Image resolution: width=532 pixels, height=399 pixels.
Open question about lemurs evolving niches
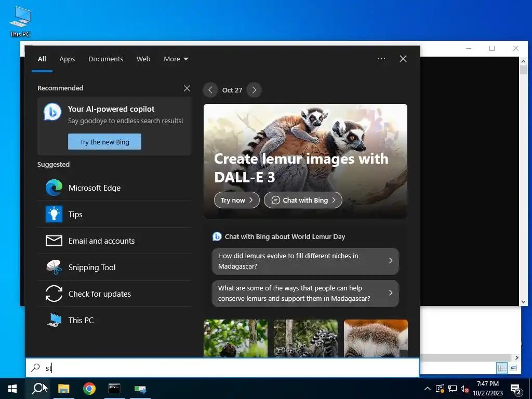[x=305, y=261]
